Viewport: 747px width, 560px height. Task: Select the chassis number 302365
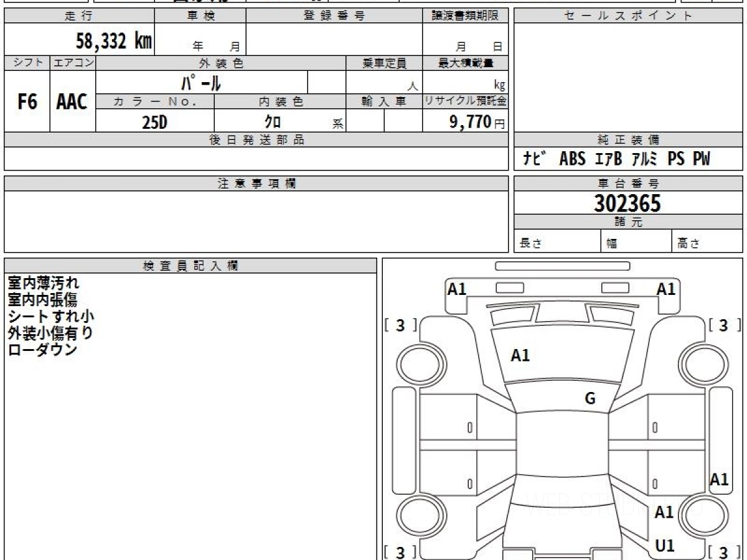[x=627, y=203]
